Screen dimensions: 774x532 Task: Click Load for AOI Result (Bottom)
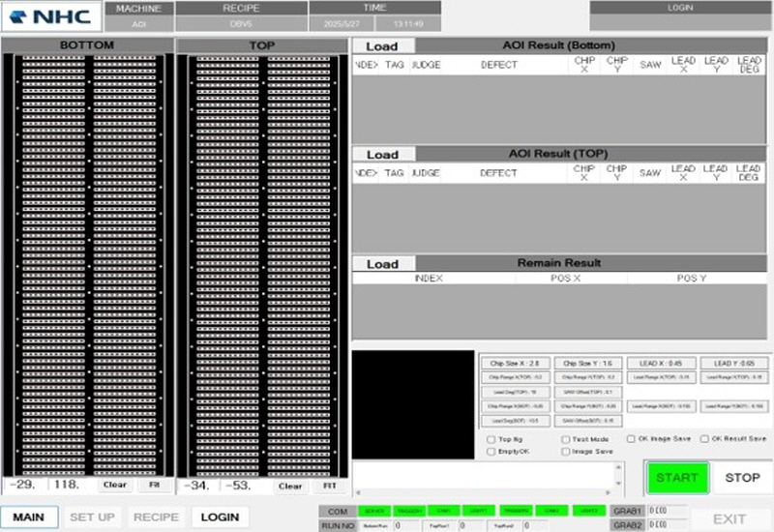(382, 45)
